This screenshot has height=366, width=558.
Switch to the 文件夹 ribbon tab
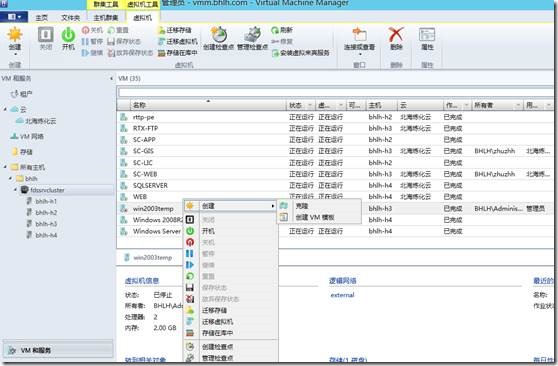click(70, 17)
